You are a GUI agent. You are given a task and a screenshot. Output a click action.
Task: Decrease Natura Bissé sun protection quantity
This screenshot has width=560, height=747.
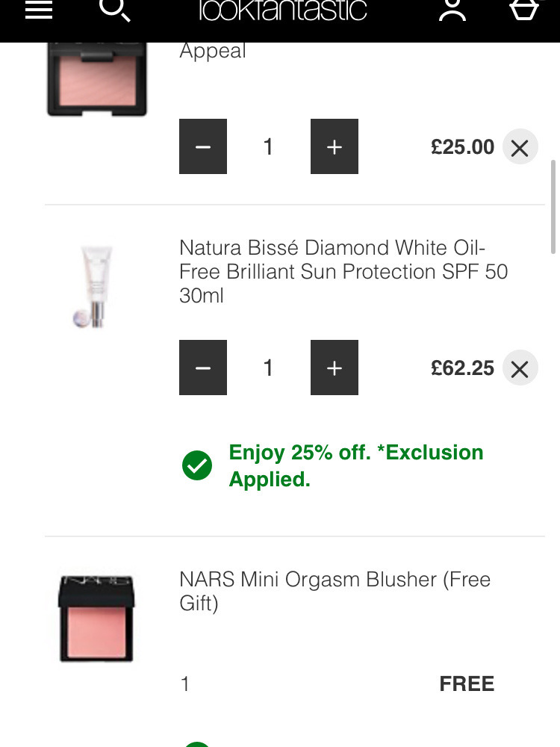(202, 368)
